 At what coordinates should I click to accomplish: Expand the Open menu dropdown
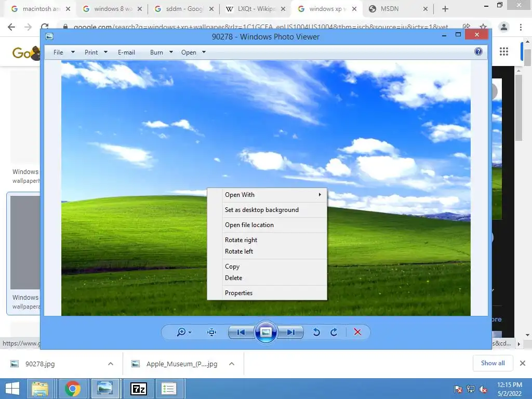pos(204,52)
